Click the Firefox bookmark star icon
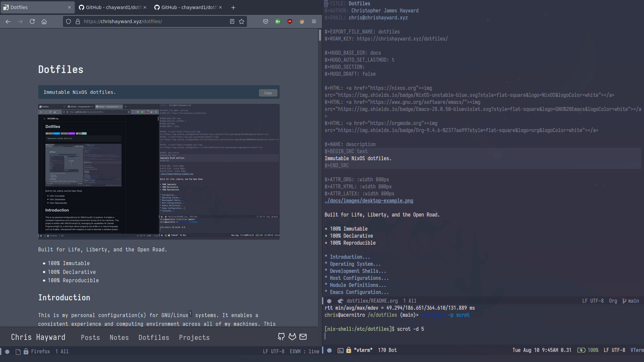The width and height of the screenshot is (644, 362). click(x=242, y=21)
